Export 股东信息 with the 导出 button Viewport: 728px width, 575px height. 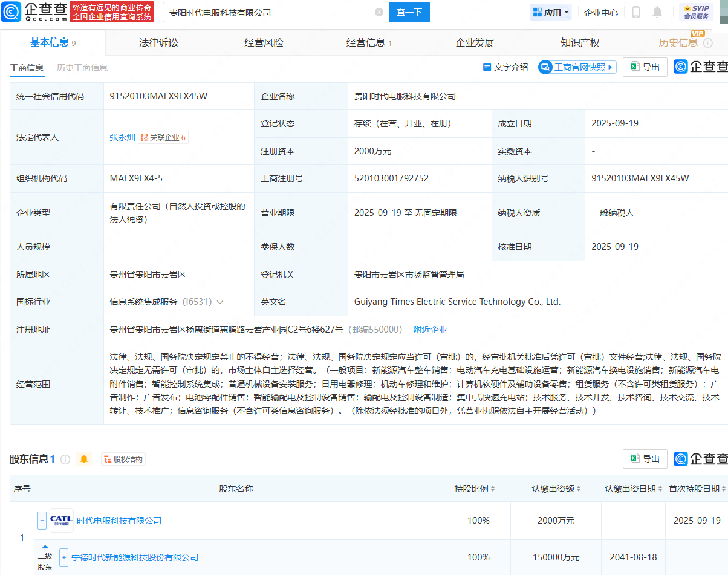(645, 459)
